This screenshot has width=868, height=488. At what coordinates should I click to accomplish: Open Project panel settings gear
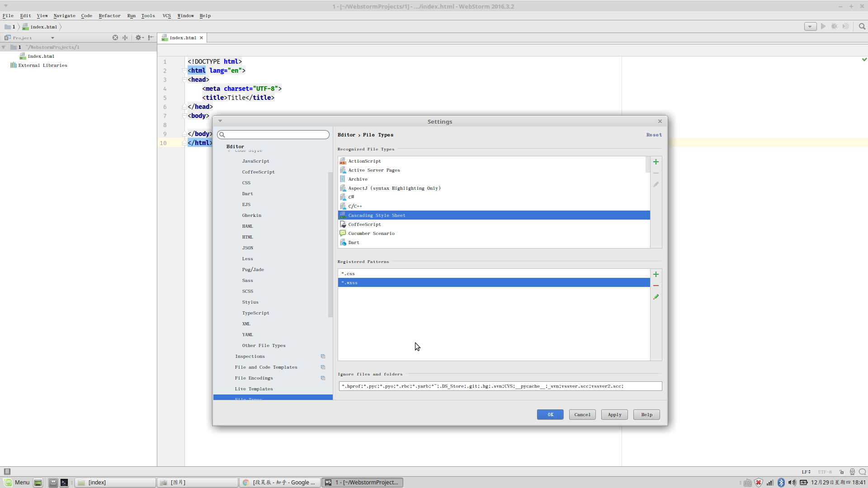[138, 38]
